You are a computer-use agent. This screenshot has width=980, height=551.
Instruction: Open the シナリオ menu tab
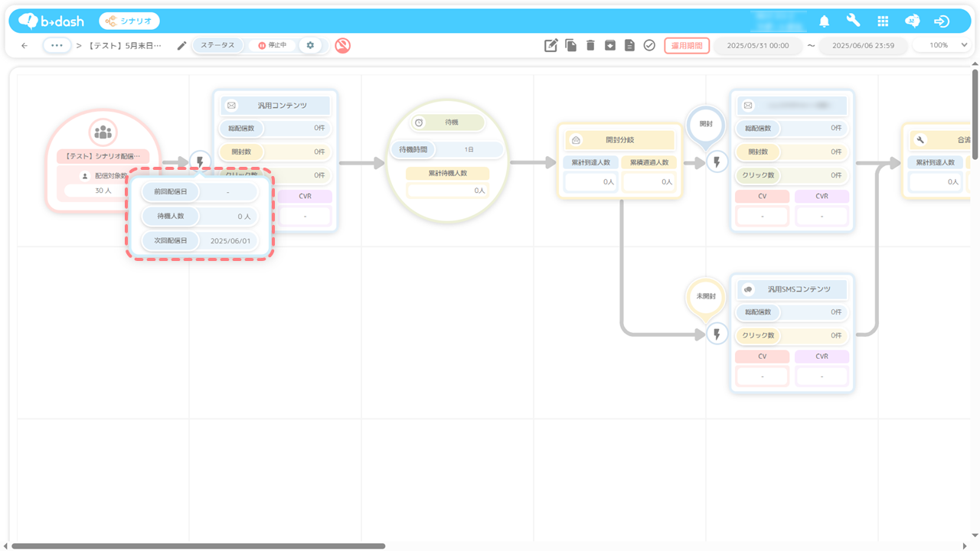[x=129, y=21]
